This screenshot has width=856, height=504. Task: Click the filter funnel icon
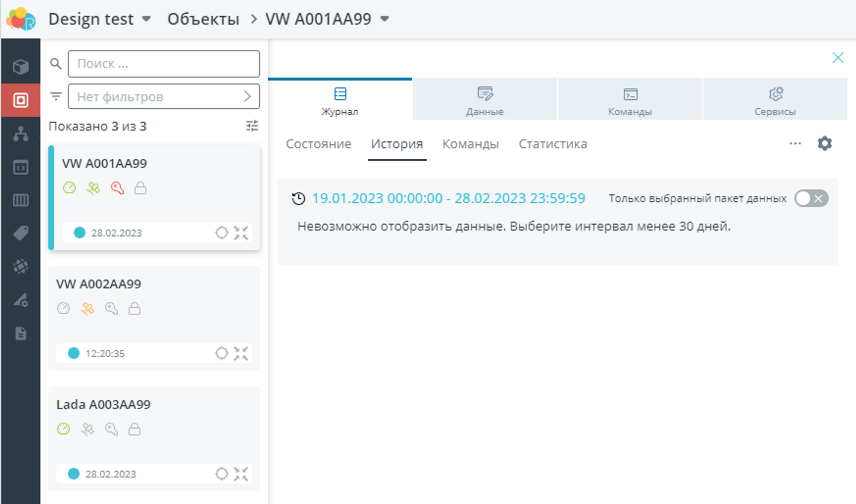pos(56,96)
